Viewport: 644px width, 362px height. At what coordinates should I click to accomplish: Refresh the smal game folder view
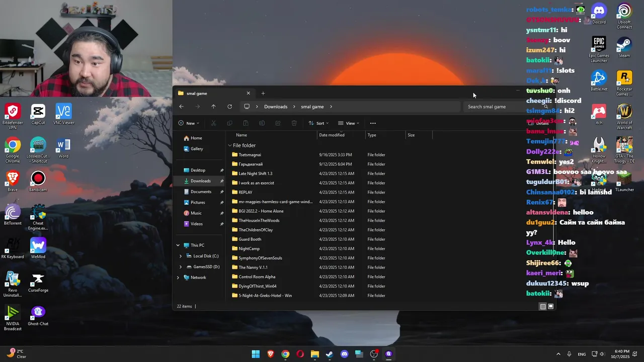coord(229,107)
